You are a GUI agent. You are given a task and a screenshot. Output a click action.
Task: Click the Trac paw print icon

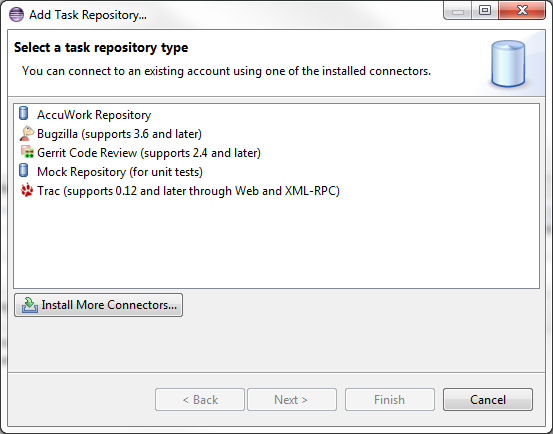click(x=27, y=190)
